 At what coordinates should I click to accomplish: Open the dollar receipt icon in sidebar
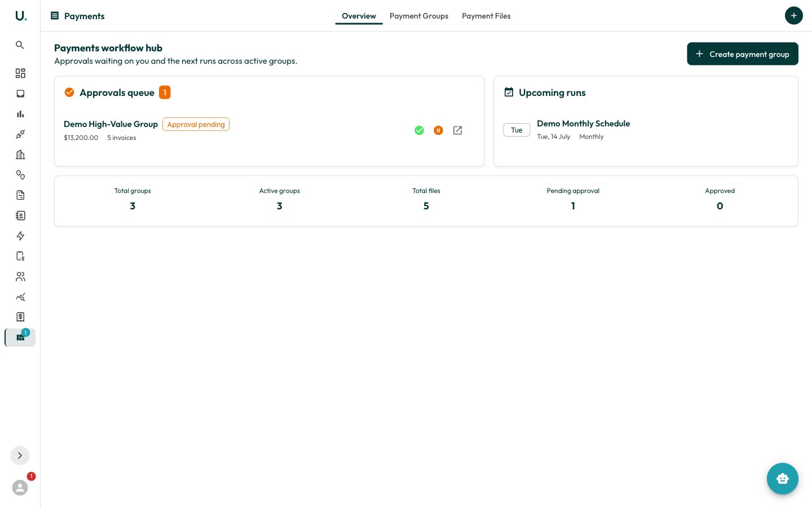pos(20,317)
